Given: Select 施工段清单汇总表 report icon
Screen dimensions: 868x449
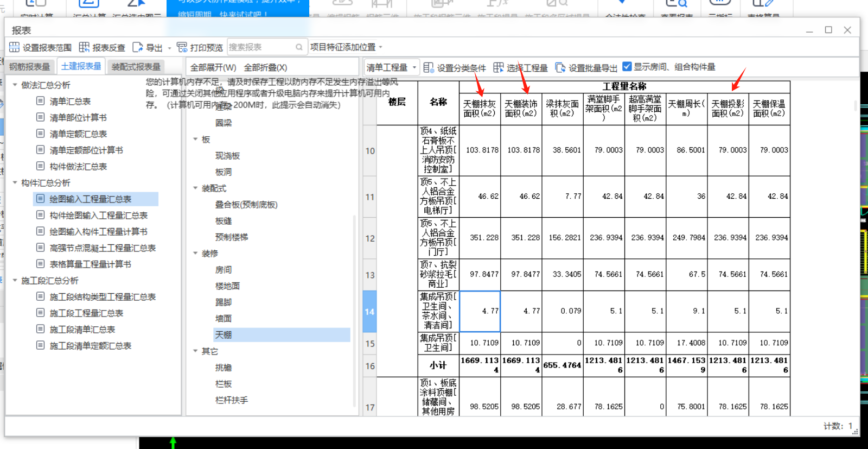Looking at the screenshot, I should tap(40, 329).
